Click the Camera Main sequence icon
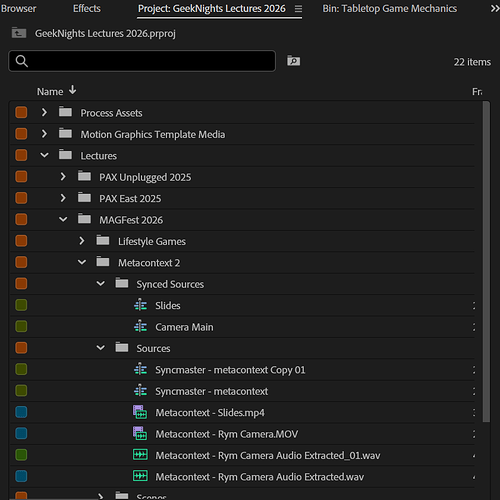500x500 pixels. [x=140, y=326]
